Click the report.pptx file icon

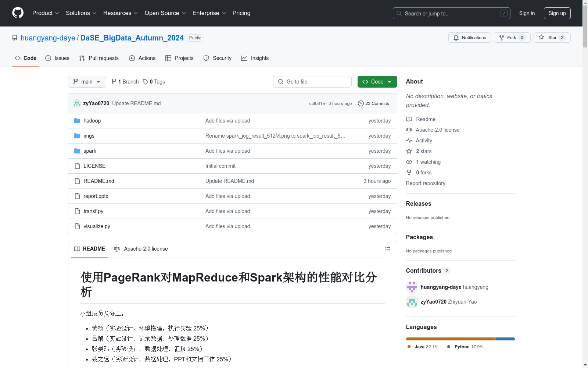tap(77, 196)
